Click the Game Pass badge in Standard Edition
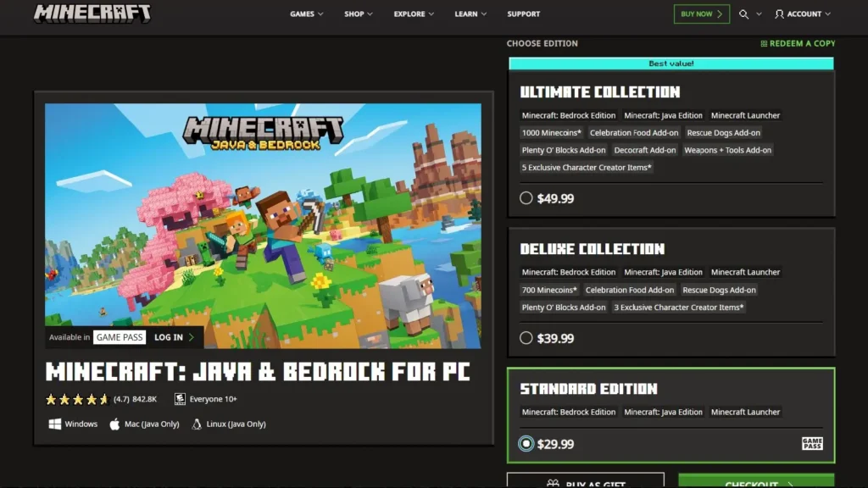868x488 pixels. 812,443
